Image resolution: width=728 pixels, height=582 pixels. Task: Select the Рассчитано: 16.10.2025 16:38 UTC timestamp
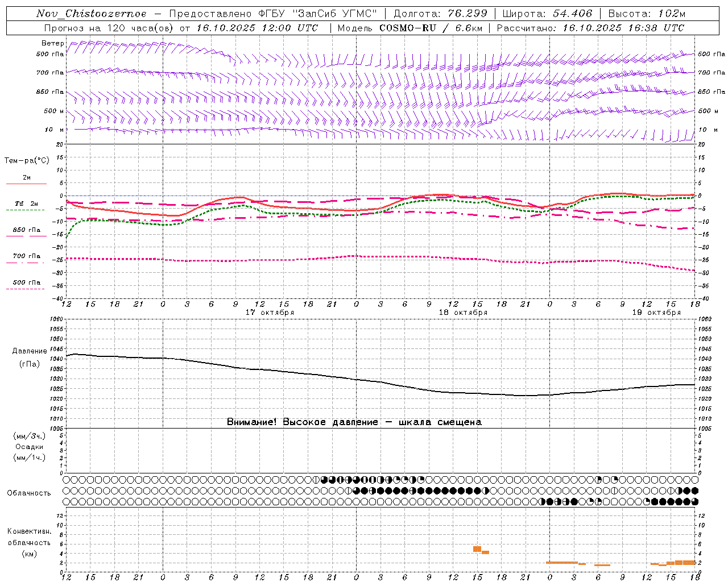[x=590, y=28]
